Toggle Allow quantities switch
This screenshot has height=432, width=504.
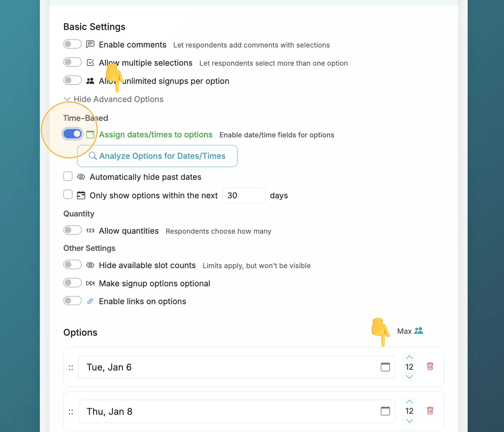[72, 230]
